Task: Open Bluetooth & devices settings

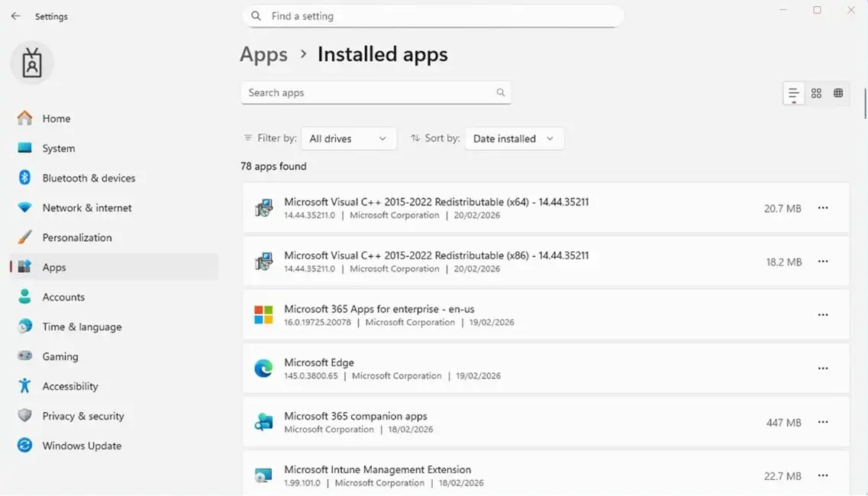Action: click(x=89, y=178)
